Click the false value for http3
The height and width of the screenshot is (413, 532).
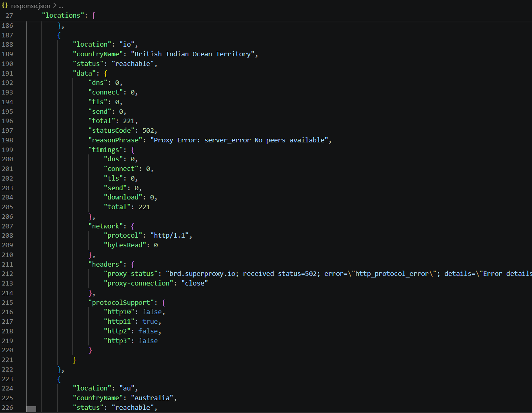point(148,341)
